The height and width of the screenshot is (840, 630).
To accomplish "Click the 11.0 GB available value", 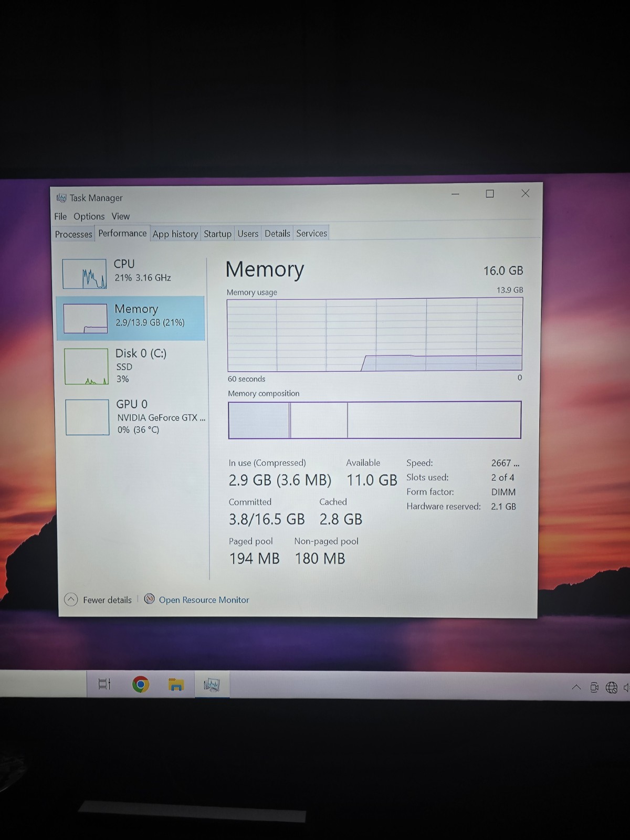I will click(x=372, y=480).
